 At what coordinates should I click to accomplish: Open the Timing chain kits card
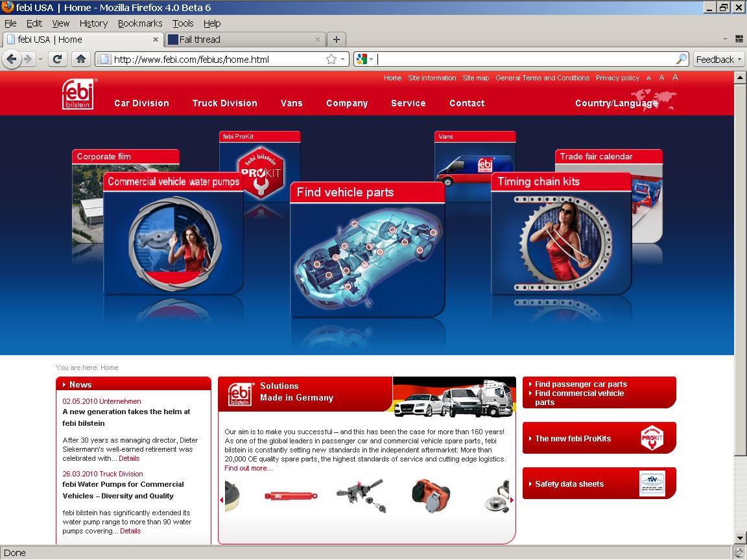pyautogui.click(x=561, y=233)
